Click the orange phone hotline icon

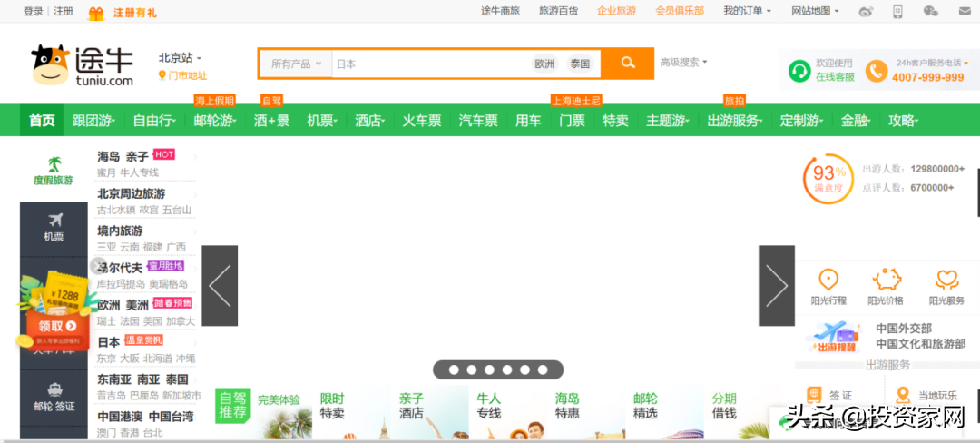tap(877, 71)
